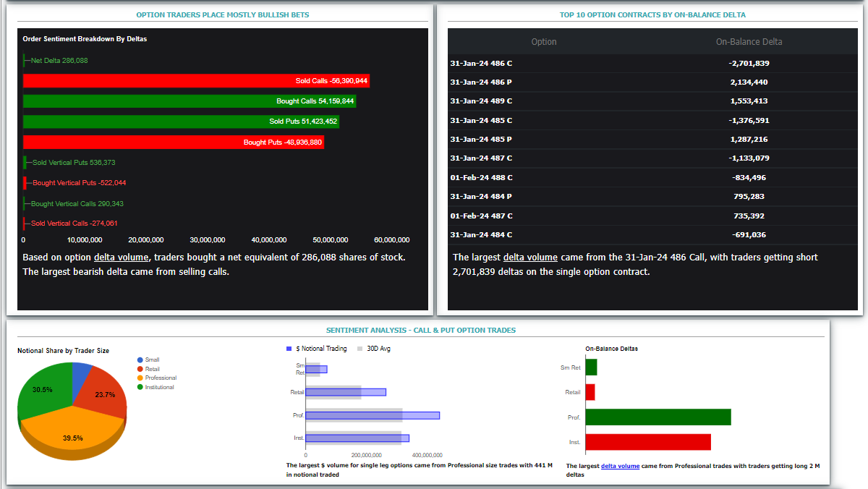Screen dimensions: 868x489
Task: Select the Sold Vertical Puts 536,373 label
Action: coord(74,163)
